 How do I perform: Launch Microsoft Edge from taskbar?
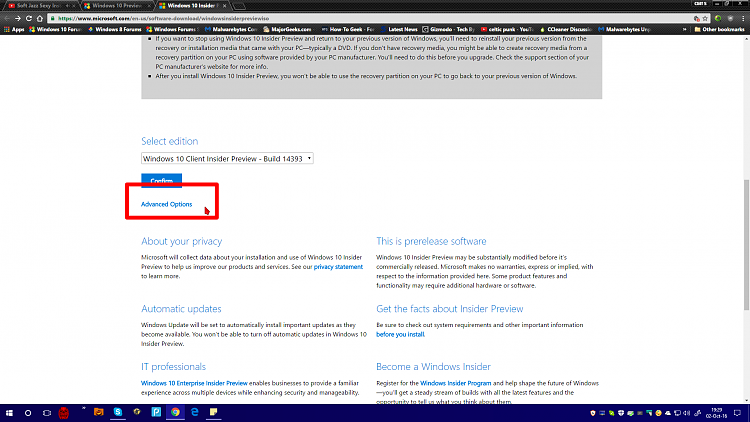click(194, 412)
